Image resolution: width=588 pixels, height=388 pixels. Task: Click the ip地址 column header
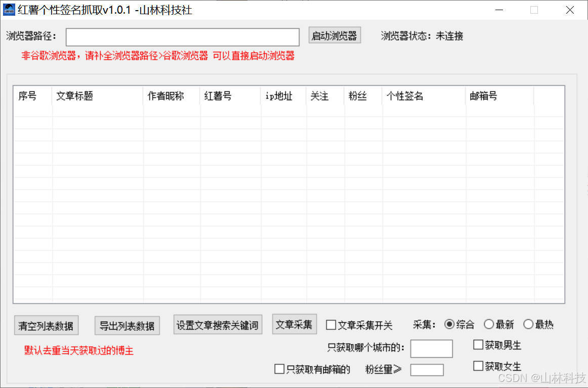pos(284,96)
